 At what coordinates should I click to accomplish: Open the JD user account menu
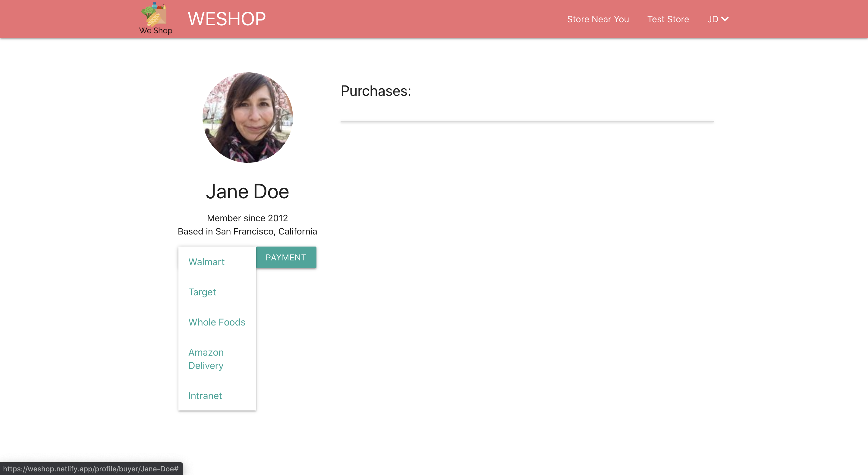click(x=713, y=19)
